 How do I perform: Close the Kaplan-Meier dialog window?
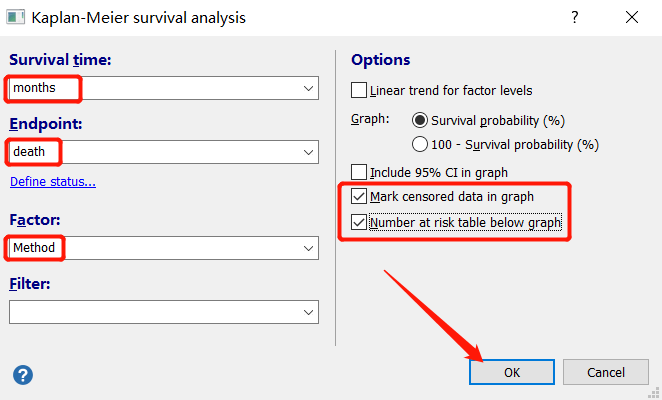[x=632, y=18]
